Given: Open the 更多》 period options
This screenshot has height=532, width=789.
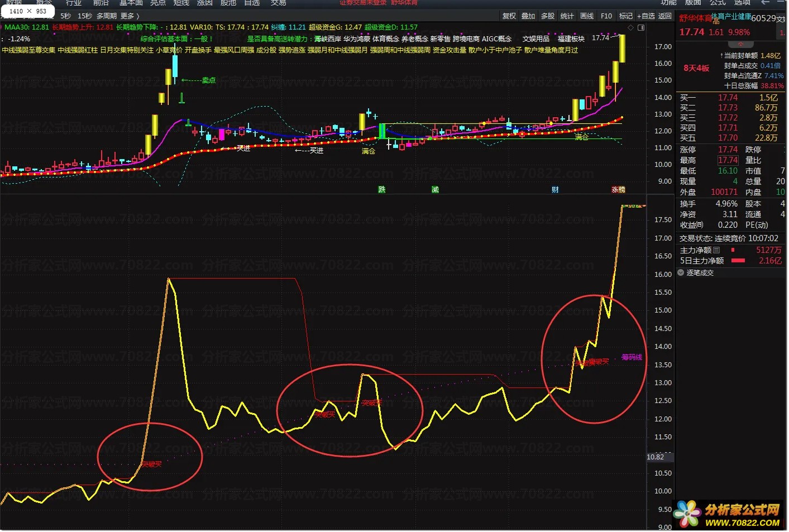Looking at the screenshot, I should click(130, 16).
